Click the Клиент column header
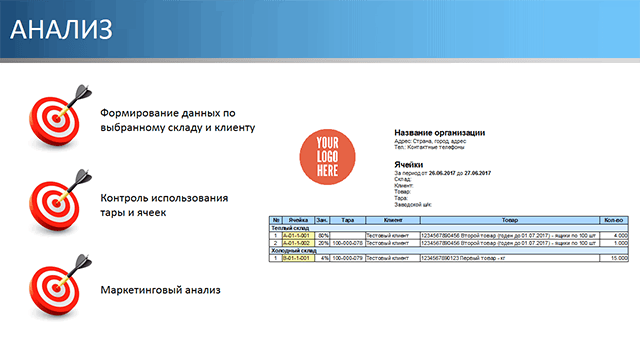The height and width of the screenshot is (360, 640). (x=393, y=220)
